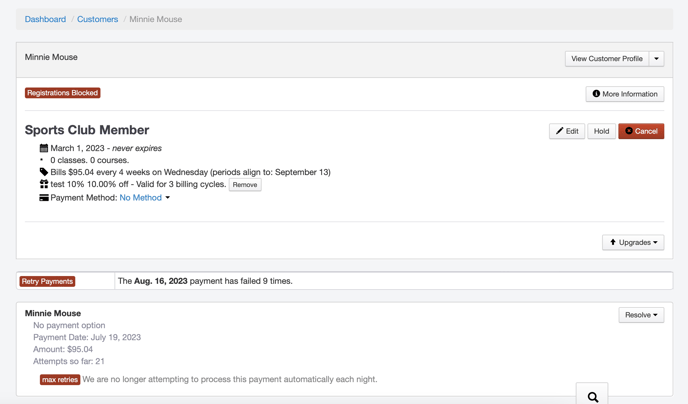
Task: Click the calendar icon beside March 1, 2023
Action: (x=44, y=148)
